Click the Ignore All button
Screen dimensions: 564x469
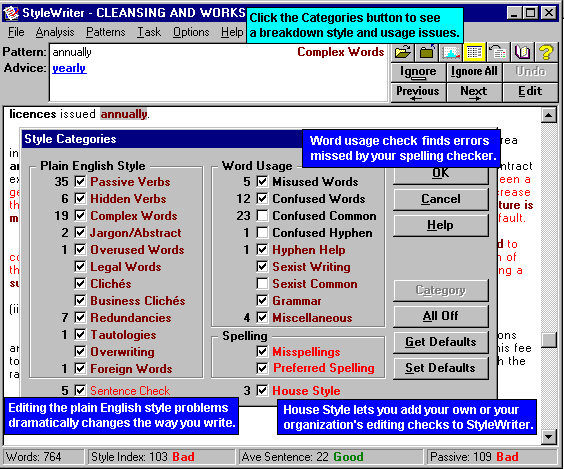click(x=474, y=72)
